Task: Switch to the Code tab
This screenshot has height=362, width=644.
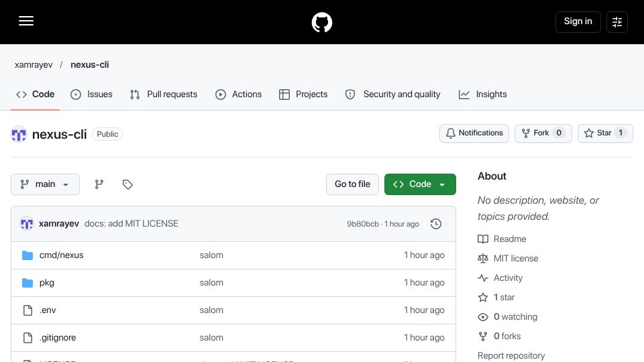Action: [36, 95]
